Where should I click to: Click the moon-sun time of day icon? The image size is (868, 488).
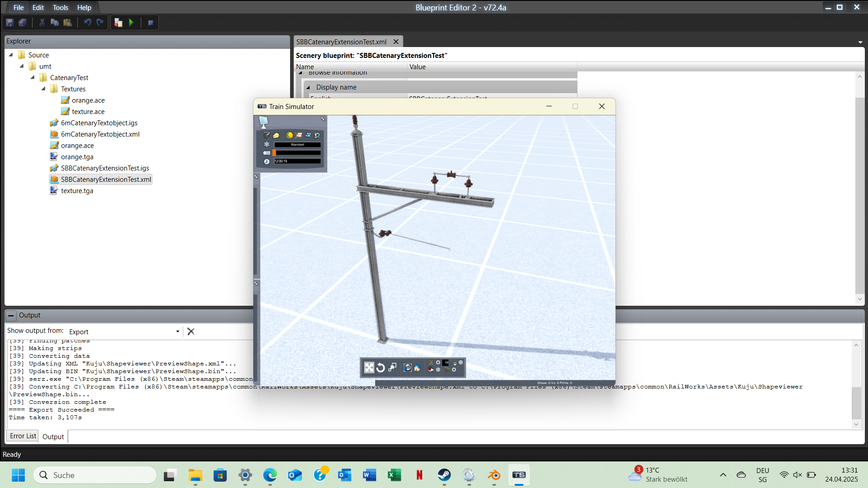[x=289, y=135]
